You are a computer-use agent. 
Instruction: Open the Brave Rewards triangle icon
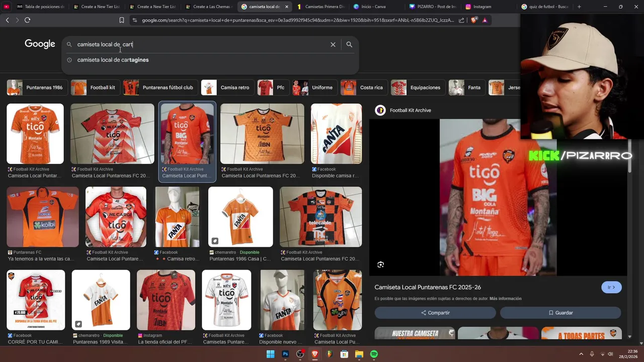[485, 20]
